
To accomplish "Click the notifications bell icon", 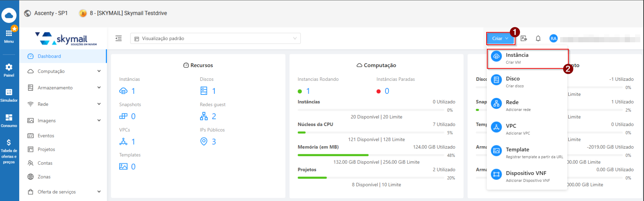I will click(538, 38).
